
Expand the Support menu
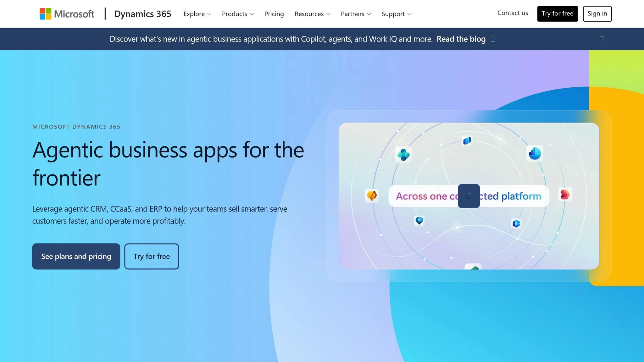click(397, 14)
